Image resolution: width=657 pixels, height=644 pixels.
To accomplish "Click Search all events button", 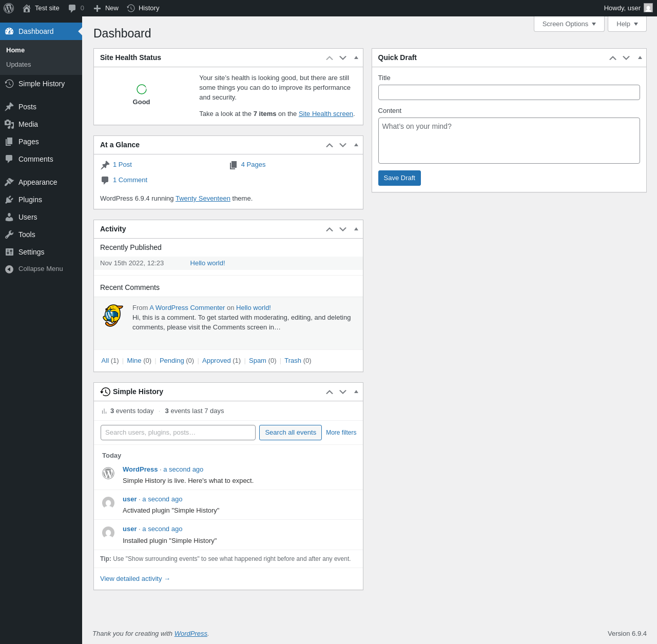I will (x=291, y=433).
